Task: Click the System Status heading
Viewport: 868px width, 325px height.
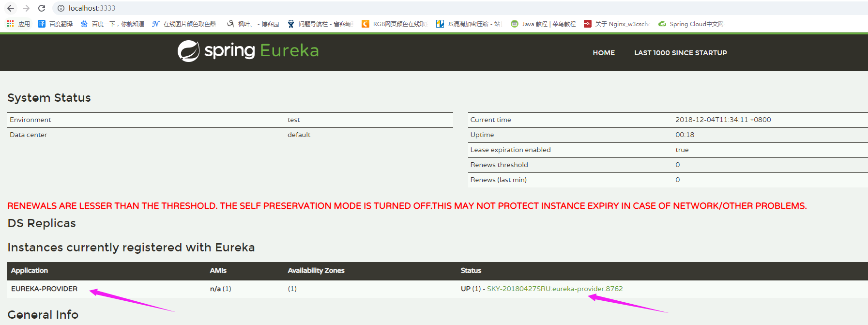Action: (49, 98)
